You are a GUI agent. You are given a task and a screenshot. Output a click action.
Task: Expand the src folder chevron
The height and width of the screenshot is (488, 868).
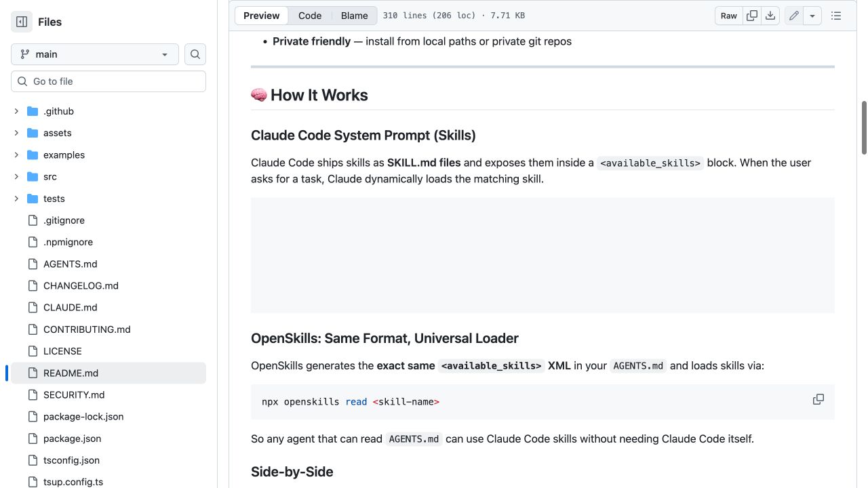tap(16, 177)
